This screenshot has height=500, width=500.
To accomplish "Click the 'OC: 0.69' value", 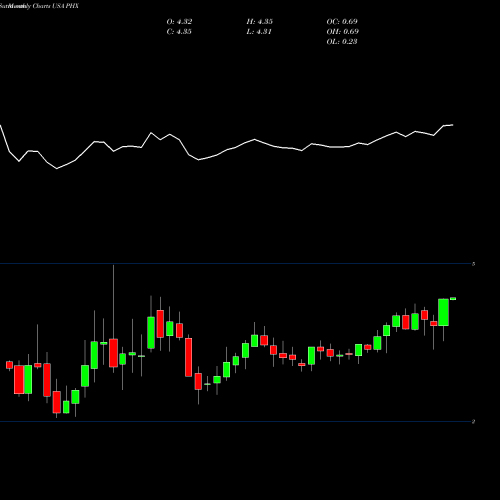I will click(342, 22).
